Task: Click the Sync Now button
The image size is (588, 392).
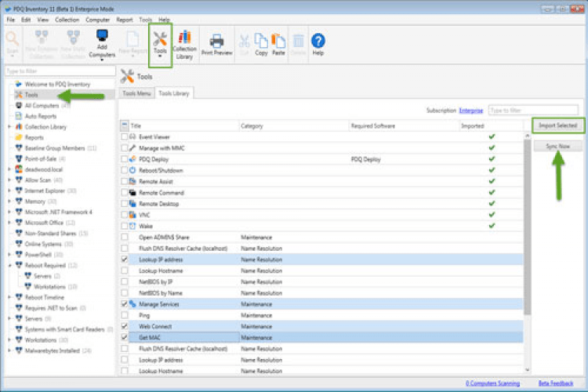Action: [557, 147]
